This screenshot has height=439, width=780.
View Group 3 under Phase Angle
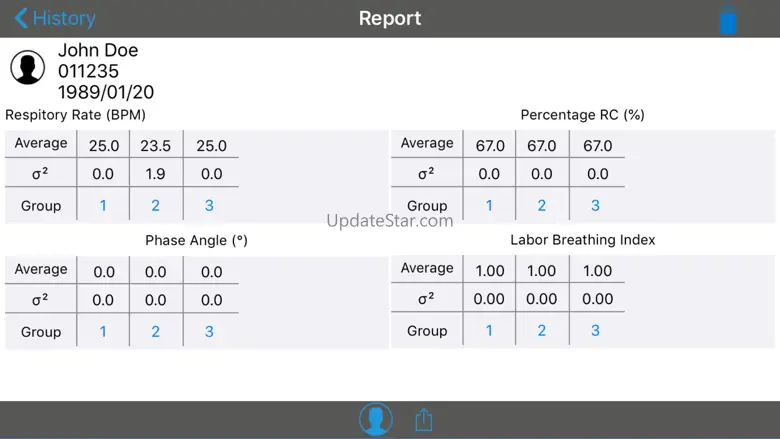click(x=209, y=332)
